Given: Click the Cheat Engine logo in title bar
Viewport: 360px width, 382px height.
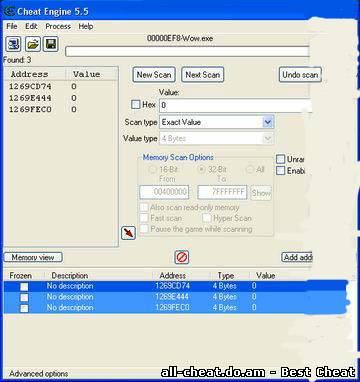Looking at the screenshot, I should [x=9, y=12].
